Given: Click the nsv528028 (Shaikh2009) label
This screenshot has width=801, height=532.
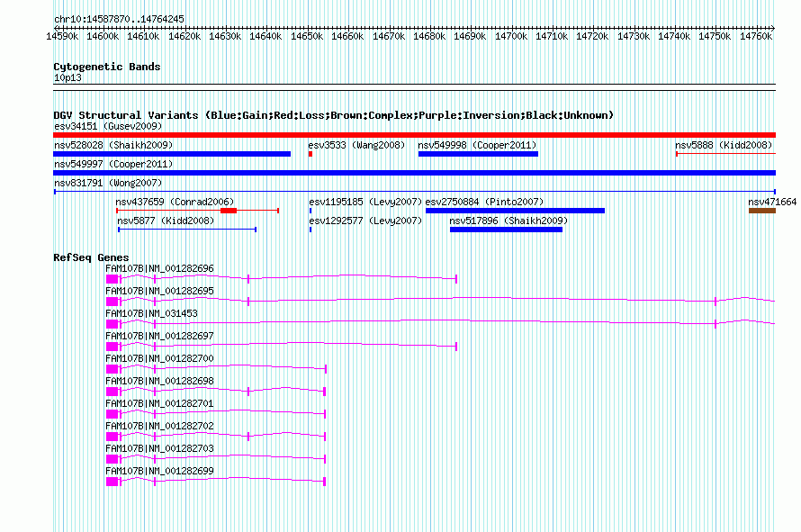Looking at the screenshot, I should click(113, 145).
